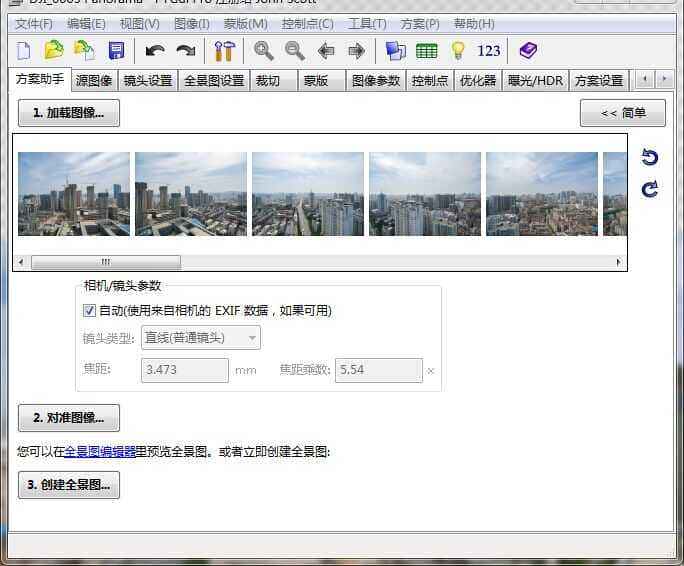Click the thumbnail strip horizontal scrollbar handle
This screenshot has height=566, width=684.
(x=105, y=262)
